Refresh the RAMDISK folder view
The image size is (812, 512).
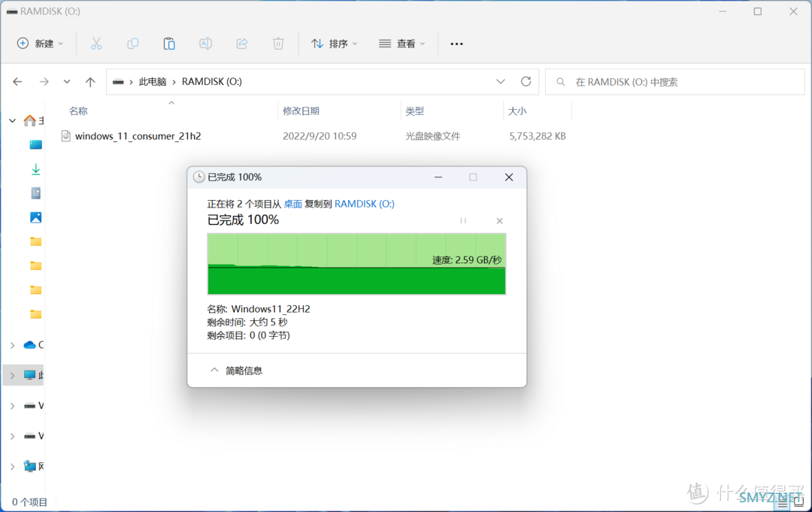pyautogui.click(x=526, y=82)
